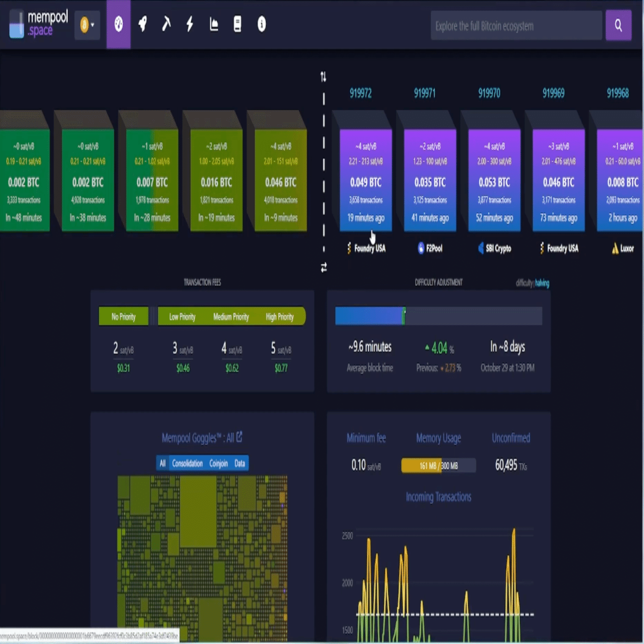Open the Dashboard gauge icon tab
Viewport: 644px width, 644px height.
click(x=119, y=24)
